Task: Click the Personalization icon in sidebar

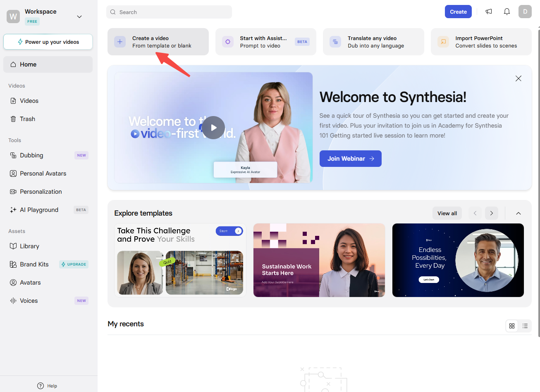Action: (13, 192)
